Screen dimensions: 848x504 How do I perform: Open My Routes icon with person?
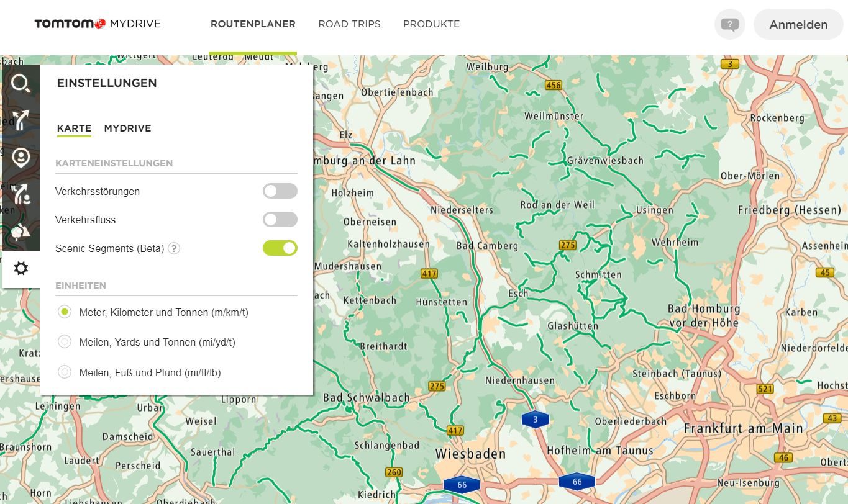coord(21,194)
